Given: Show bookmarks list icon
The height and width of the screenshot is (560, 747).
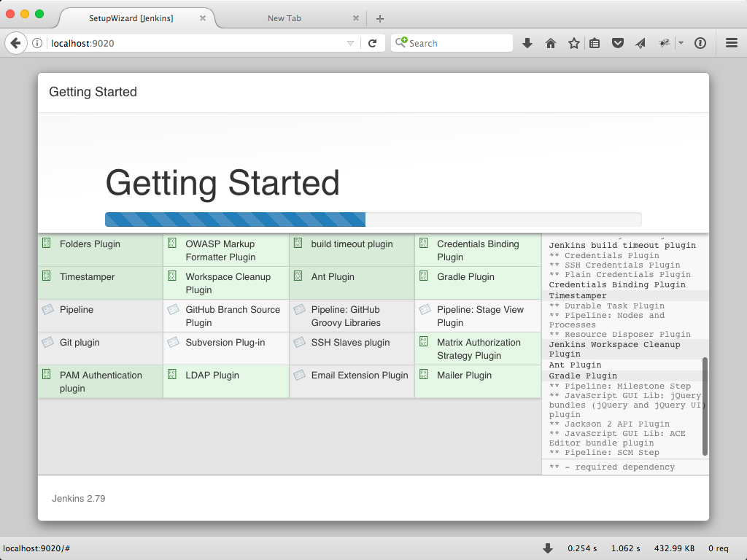Looking at the screenshot, I should pyautogui.click(x=595, y=43).
